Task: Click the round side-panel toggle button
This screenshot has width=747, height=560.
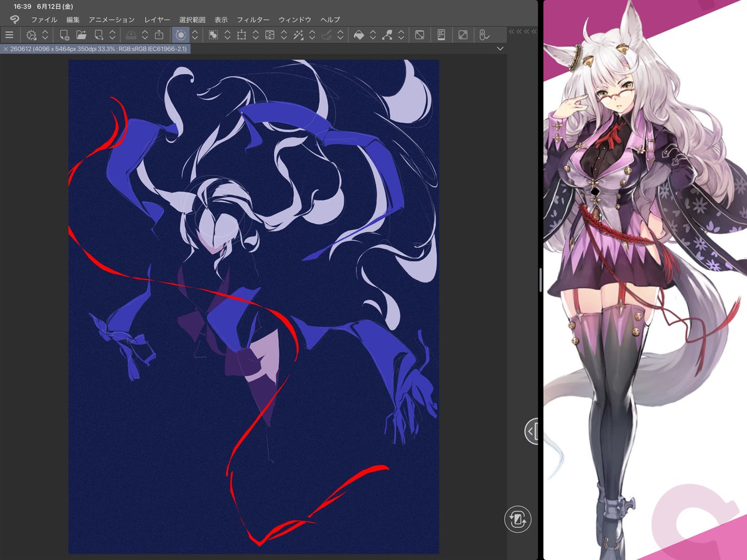Action: click(532, 431)
